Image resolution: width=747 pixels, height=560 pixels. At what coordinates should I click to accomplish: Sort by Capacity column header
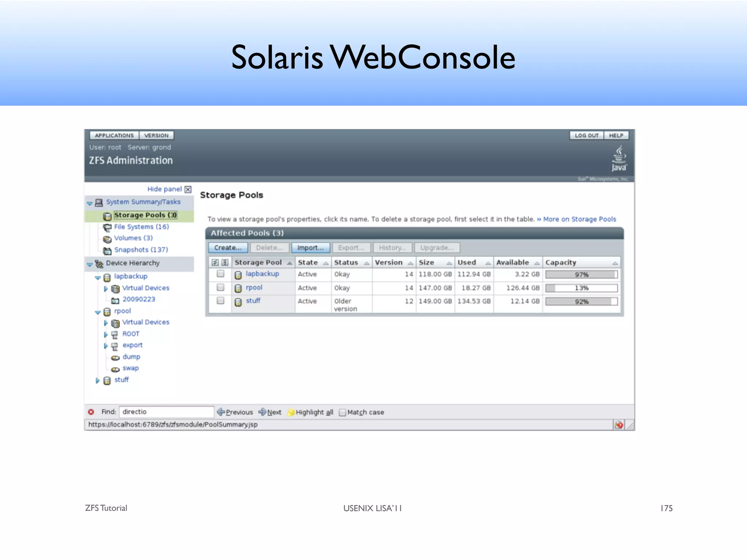pyautogui.click(x=581, y=262)
